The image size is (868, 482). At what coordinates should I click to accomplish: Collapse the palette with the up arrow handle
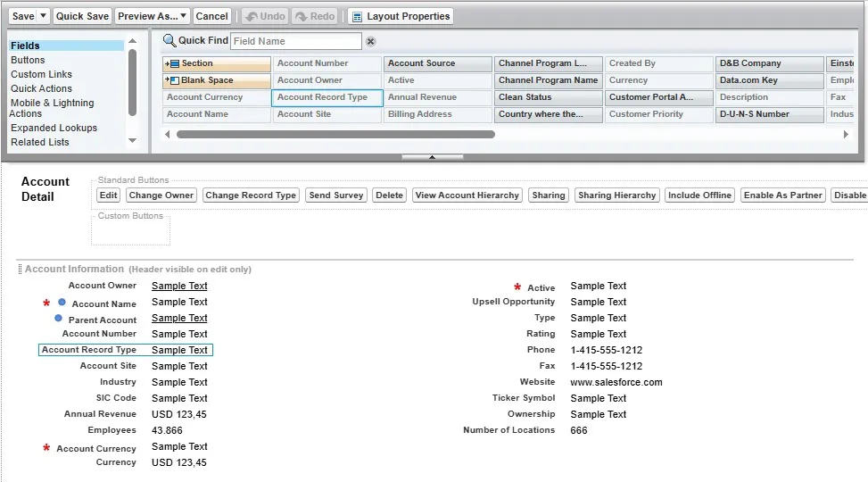433,157
